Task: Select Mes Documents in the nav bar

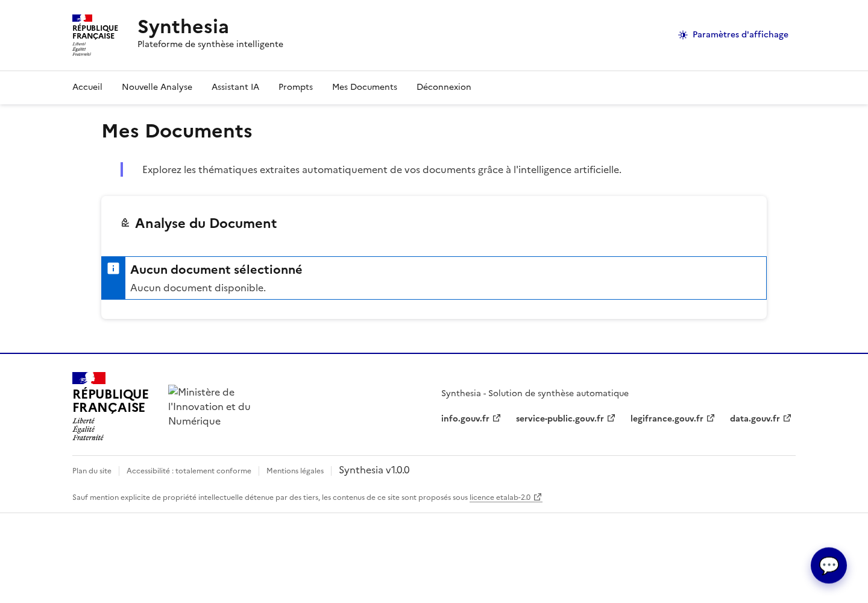Action: [365, 87]
